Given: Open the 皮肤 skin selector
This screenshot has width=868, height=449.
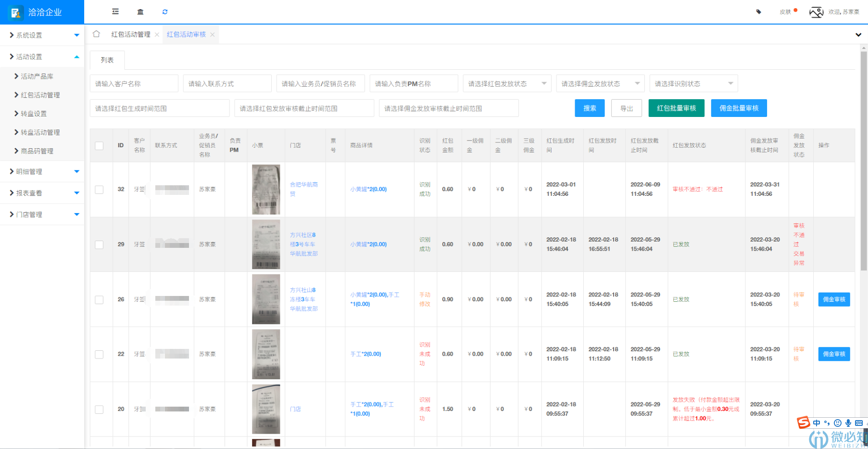Looking at the screenshot, I should 785,12.
